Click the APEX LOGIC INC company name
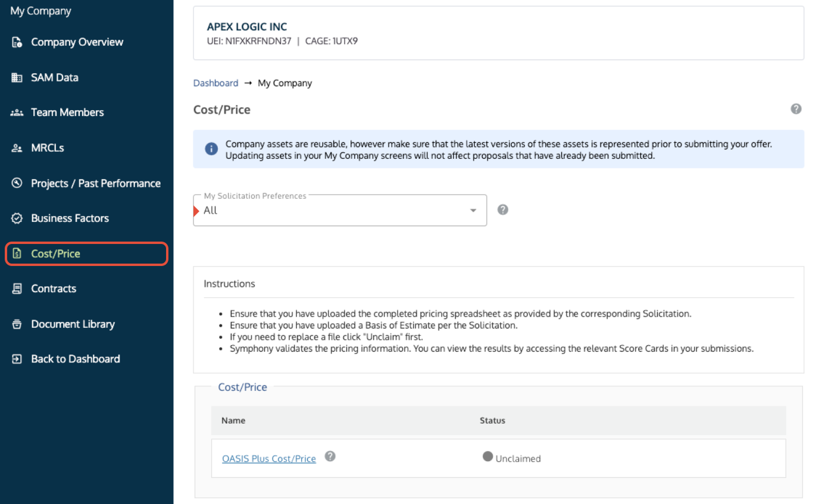Screen dimensions: 816x504 (247, 27)
